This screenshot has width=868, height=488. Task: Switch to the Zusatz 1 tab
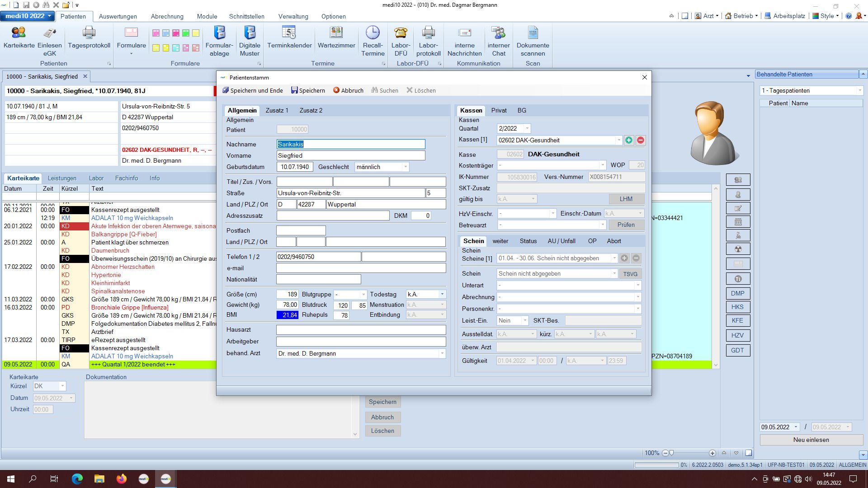pos(277,110)
